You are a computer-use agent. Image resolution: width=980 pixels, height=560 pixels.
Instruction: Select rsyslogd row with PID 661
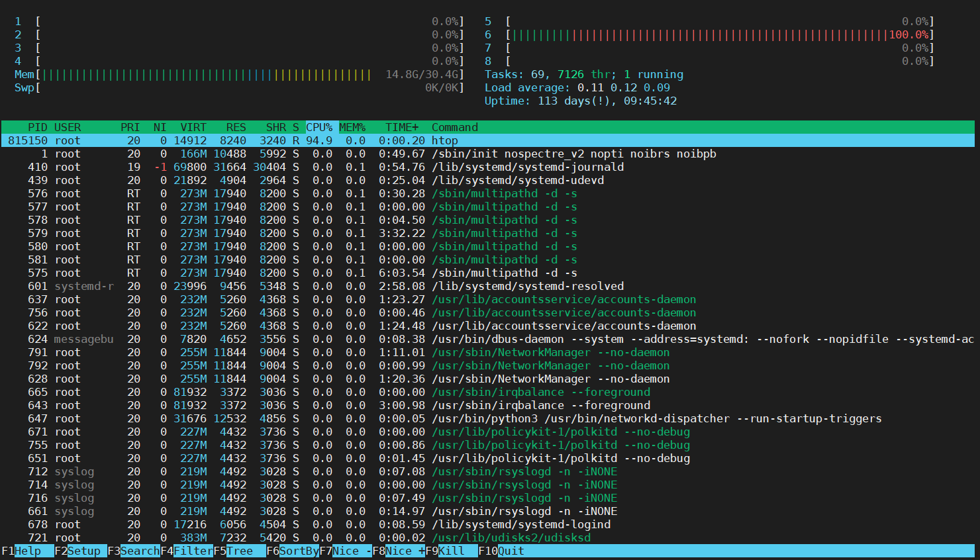pyautogui.click(x=488, y=511)
